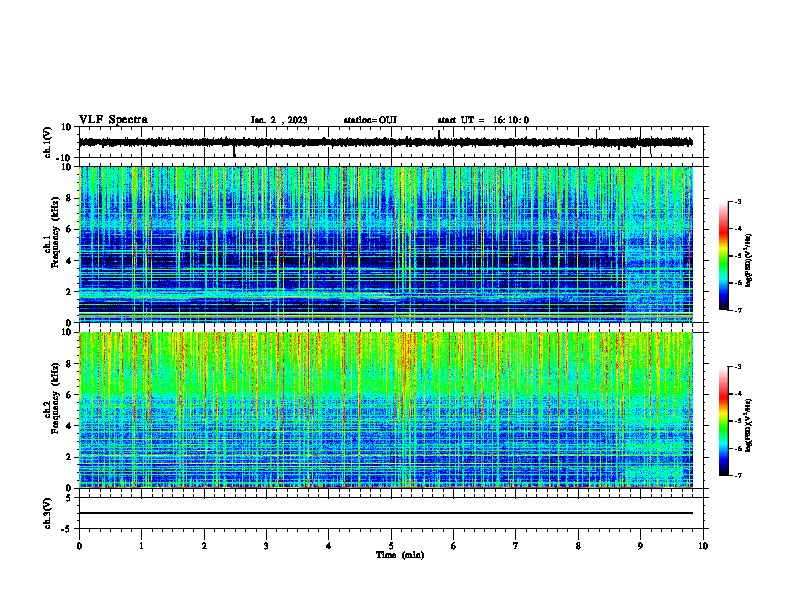This screenshot has height=612, width=792.
Task: Click time-axis tick label "7"
Action: (x=516, y=546)
